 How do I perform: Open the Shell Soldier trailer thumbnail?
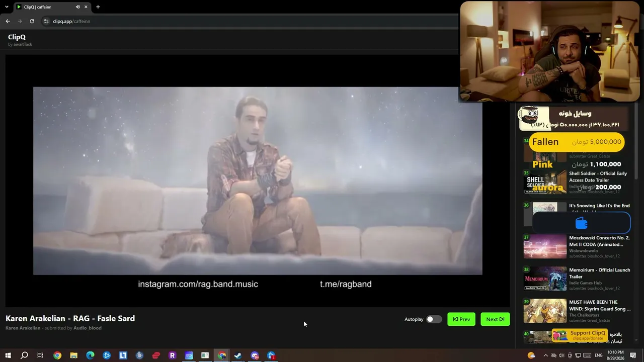coord(545,182)
